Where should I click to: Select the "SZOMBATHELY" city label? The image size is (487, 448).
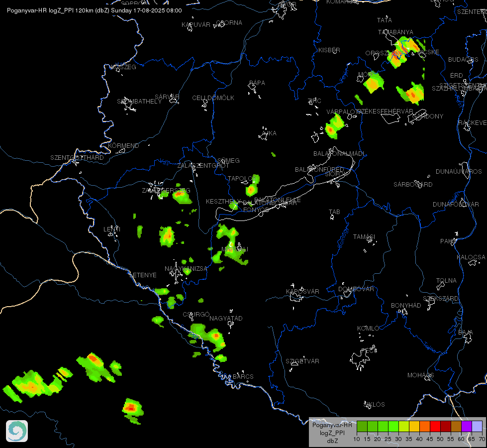click(x=139, y=102)
